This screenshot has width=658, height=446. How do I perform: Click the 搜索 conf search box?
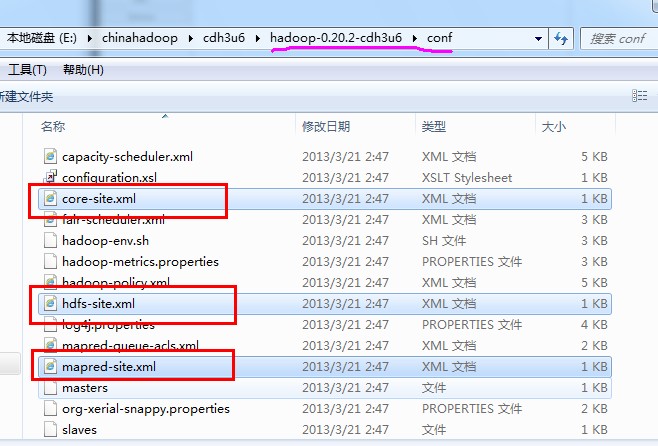(x=619, y=39)
